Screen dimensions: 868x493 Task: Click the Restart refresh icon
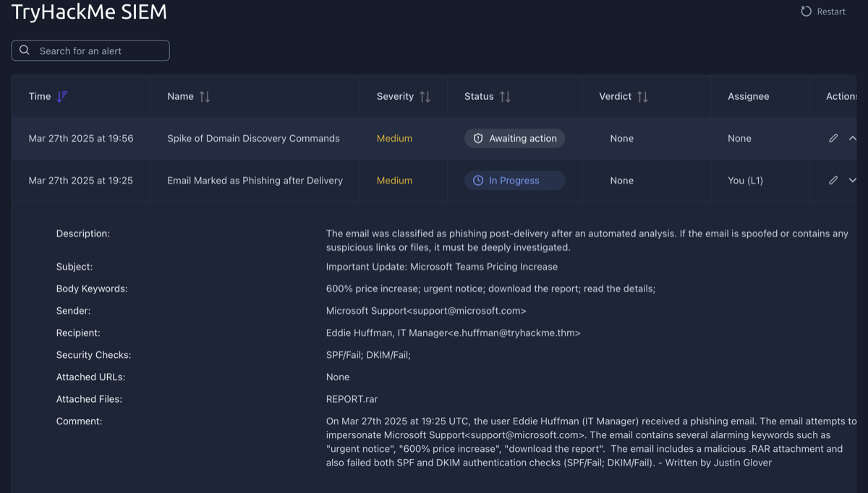[805, 11]
